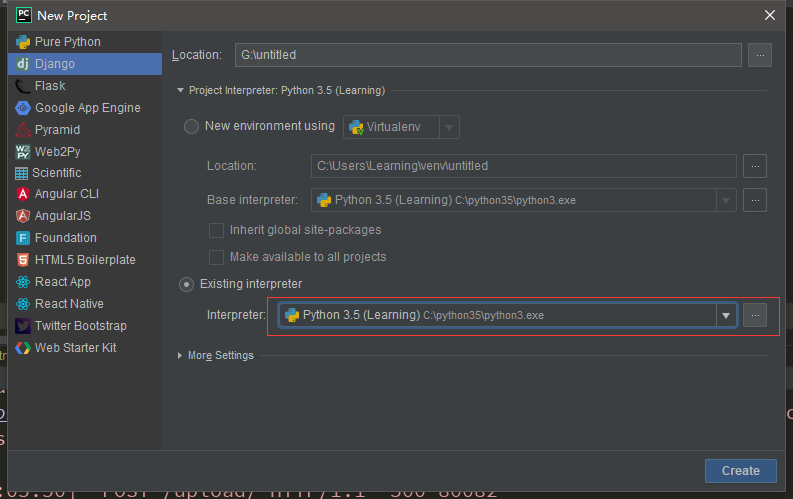Browse for Base interpreter executable
Screen dimensions: 793x499
pyautogui.click(x=755, y=200)
